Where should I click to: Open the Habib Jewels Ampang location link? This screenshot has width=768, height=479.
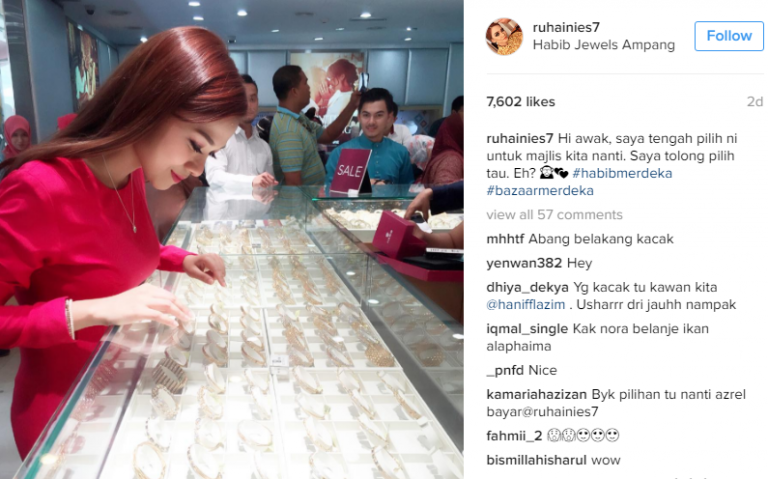tap(603, 45)
